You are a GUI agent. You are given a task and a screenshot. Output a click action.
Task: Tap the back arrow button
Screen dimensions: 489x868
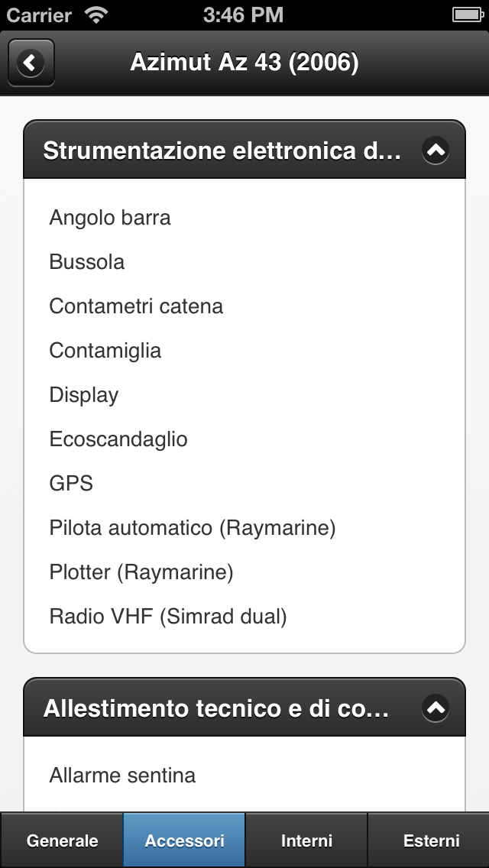click(x=31, y=63)
